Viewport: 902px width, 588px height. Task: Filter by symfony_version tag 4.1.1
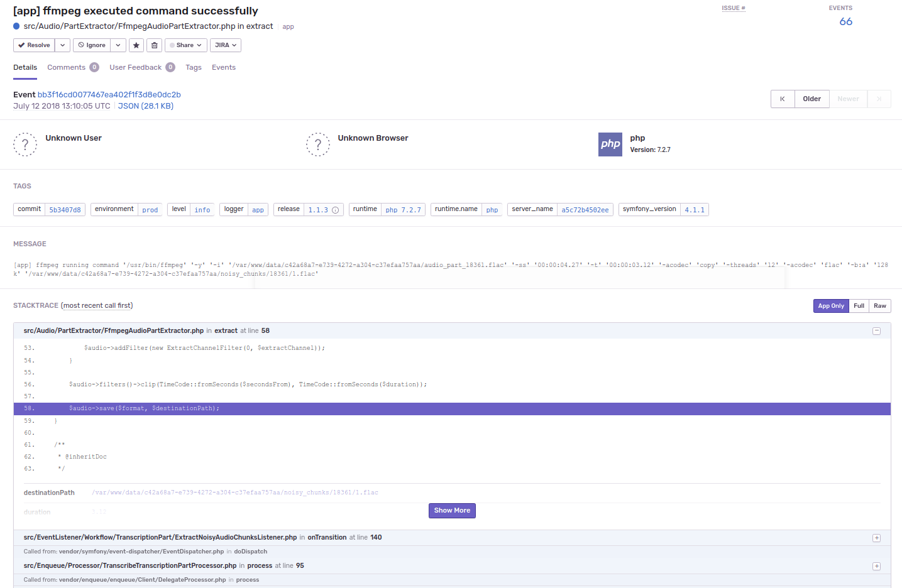point(695,210)
